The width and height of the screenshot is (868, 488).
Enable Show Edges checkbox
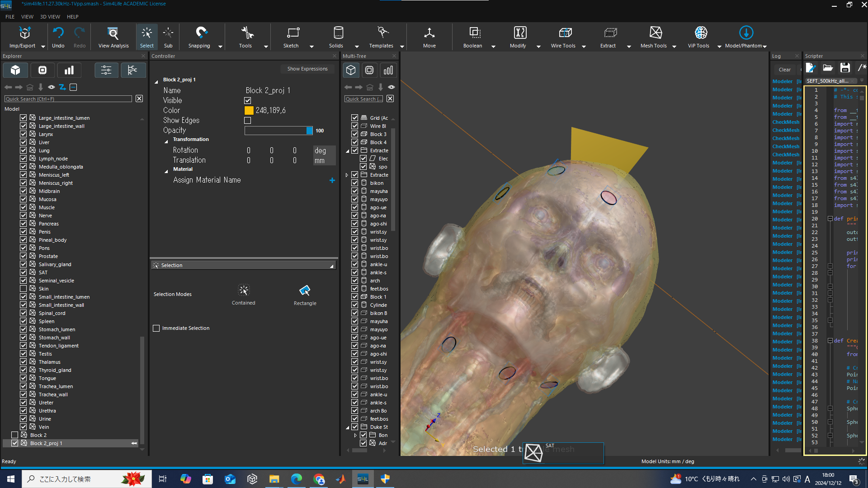pos(248,120)
